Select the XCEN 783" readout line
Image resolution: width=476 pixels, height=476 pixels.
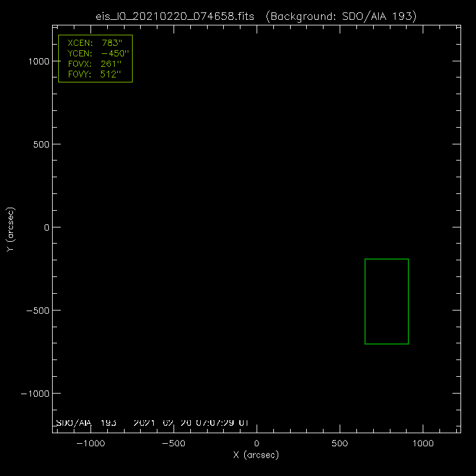click(95, 44)
